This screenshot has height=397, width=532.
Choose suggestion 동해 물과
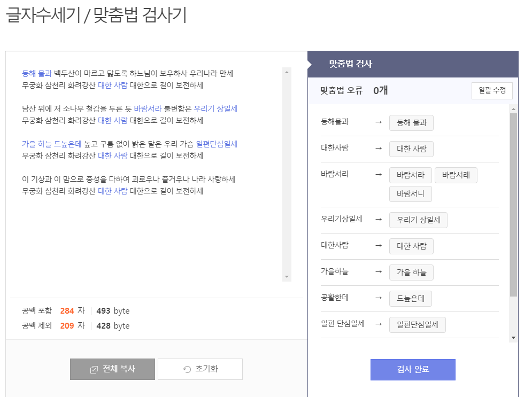pos(411,123)
